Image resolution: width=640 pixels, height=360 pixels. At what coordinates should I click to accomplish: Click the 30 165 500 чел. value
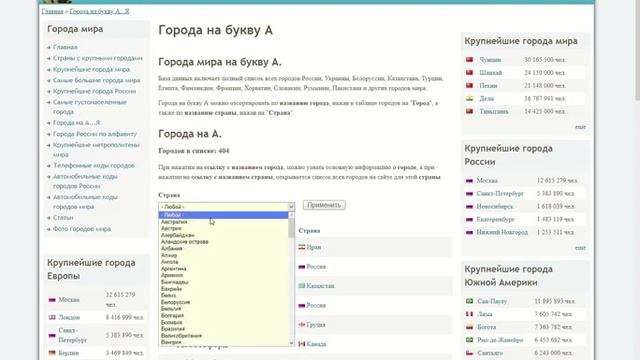click(544, 60)
